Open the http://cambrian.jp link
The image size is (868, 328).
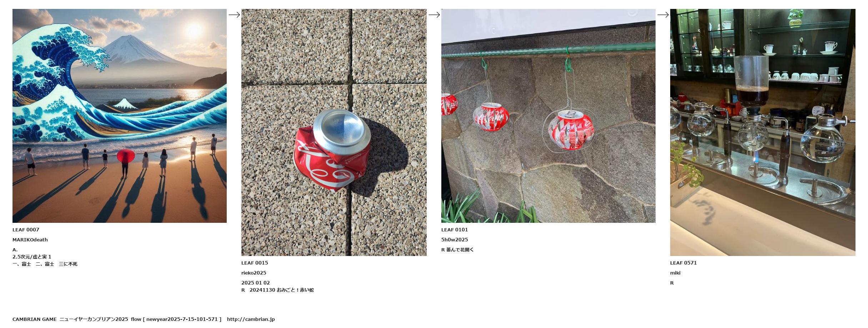click(251, 319)
